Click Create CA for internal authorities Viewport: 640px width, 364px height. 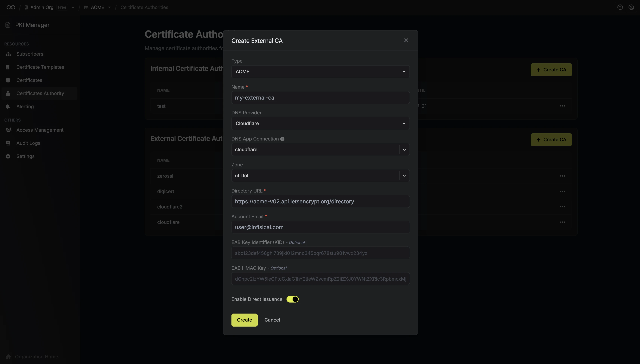tap(551, 70)
